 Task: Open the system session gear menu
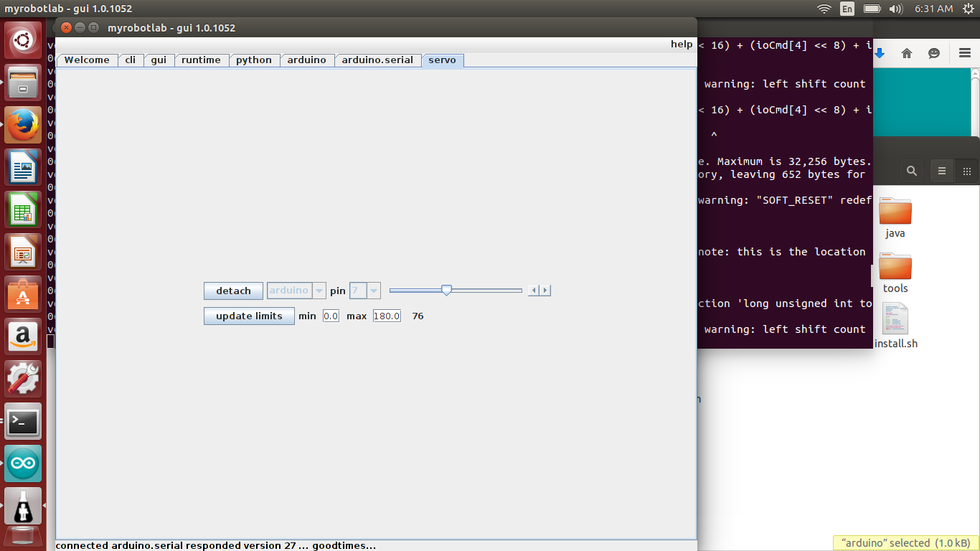click(x=968, y=9)
